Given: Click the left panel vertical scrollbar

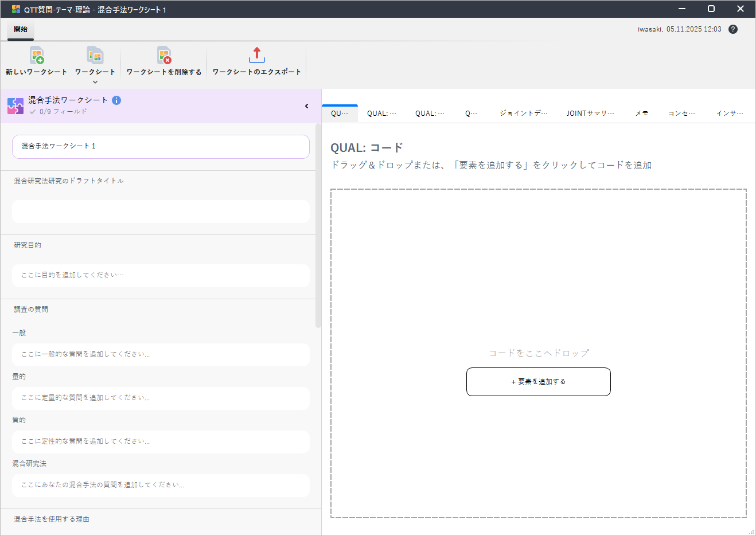Looking at the screenshot, I should 318,229.
